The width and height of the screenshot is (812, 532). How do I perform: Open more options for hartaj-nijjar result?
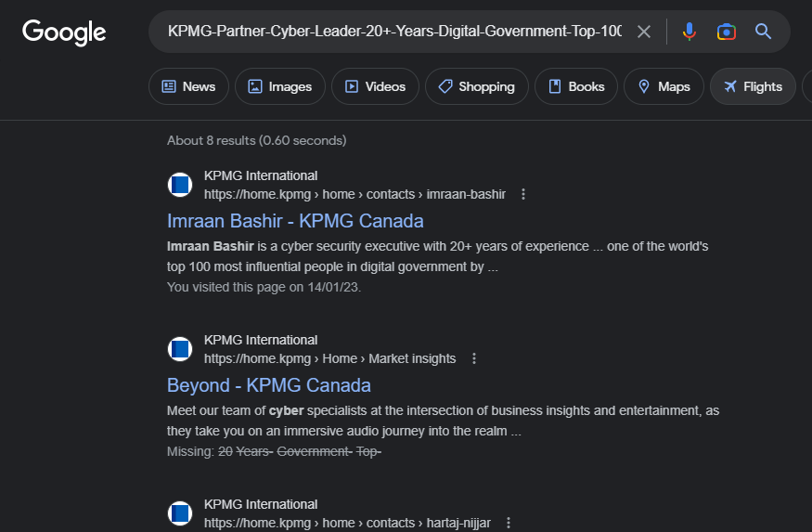508,523
